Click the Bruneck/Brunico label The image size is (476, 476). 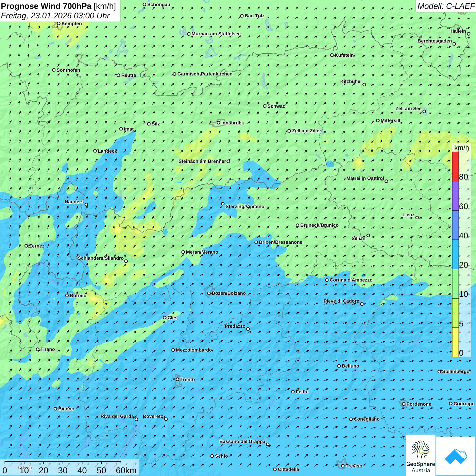tap(319, 225)
